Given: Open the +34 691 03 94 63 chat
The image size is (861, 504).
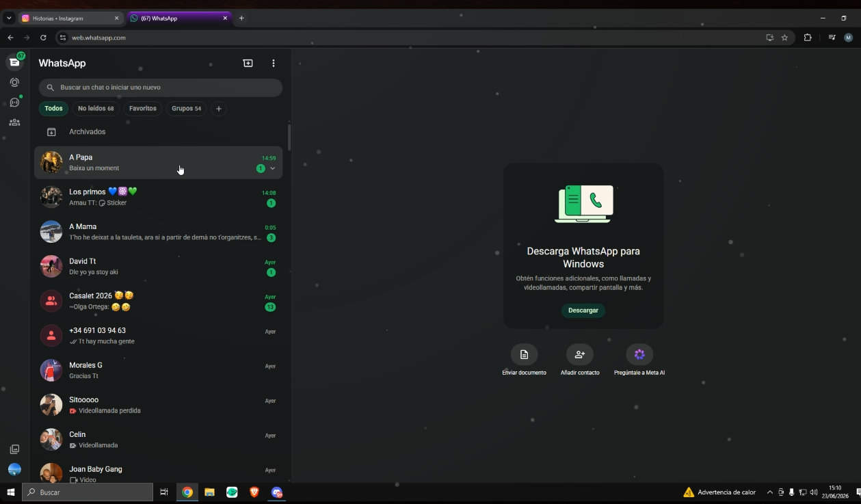Looking at the screenshot, I should [x=158, y=336].
